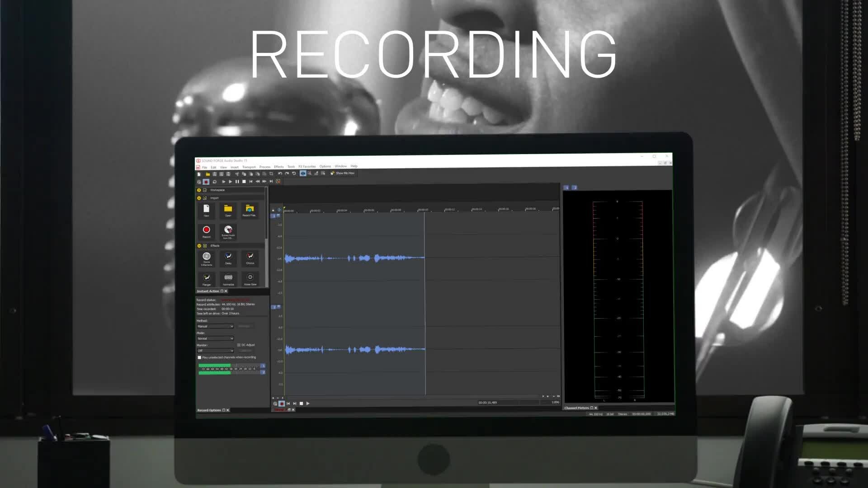Click the red Record icon in Import panel

click(x=206, y=230)
